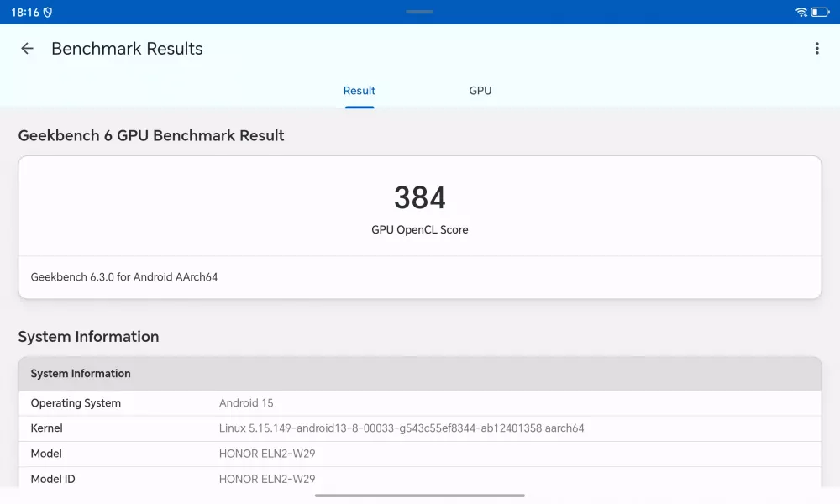Viewport: 840px width, 504px height.
Task: Tap Geekbench 6.3.0 for Android AArch64 text
Action: pyautogui.click(x=124, y=277)
